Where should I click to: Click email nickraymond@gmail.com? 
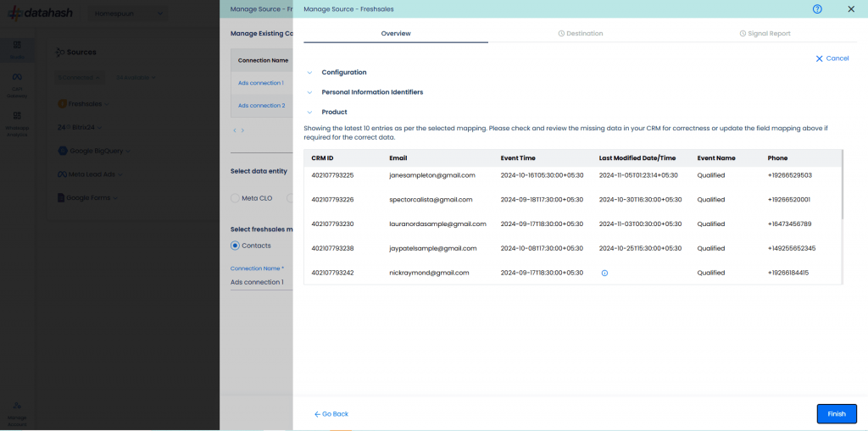(429, 273)
